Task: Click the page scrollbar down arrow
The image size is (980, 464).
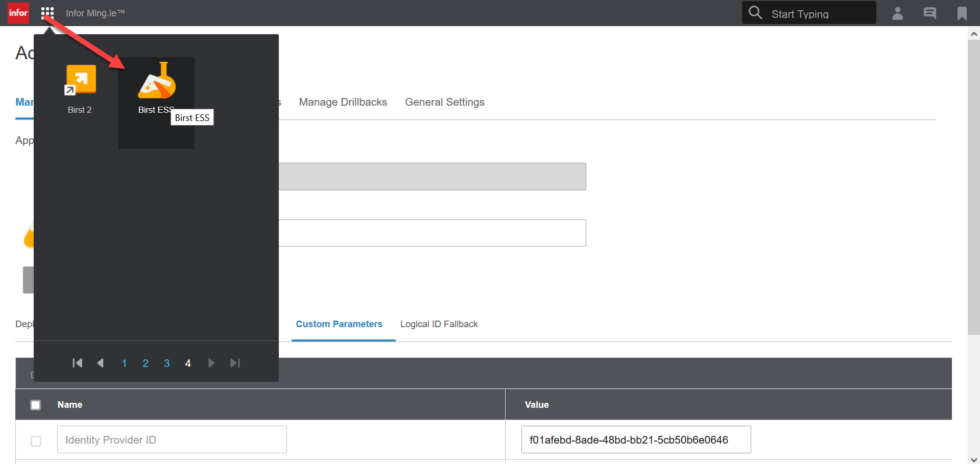Action: (x=974, y=459)
